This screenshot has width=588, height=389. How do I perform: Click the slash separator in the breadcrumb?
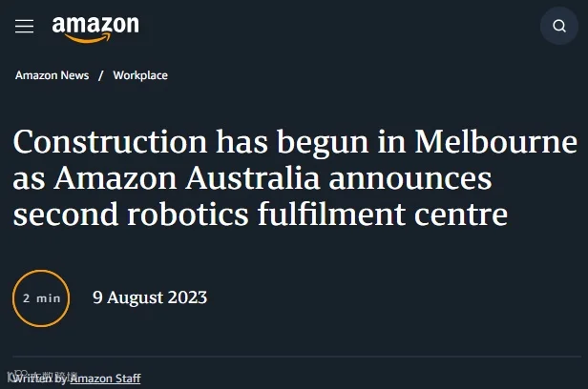pyautogui.click(x=101, y=75)
